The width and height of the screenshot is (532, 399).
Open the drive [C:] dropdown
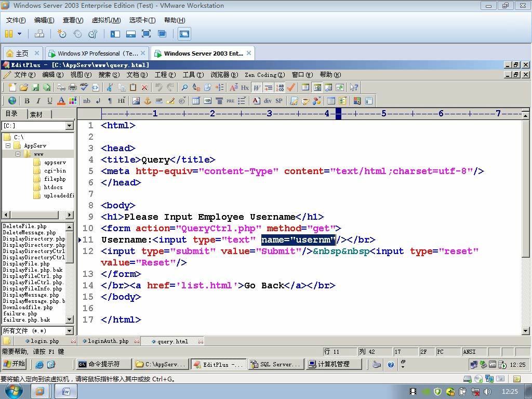[x=70, y=126]
